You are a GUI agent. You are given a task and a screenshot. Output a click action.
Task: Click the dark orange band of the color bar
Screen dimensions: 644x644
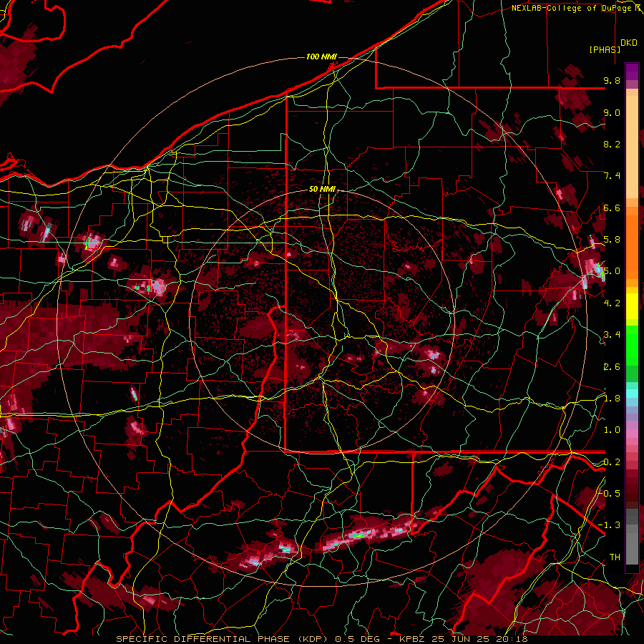point(632,246)
